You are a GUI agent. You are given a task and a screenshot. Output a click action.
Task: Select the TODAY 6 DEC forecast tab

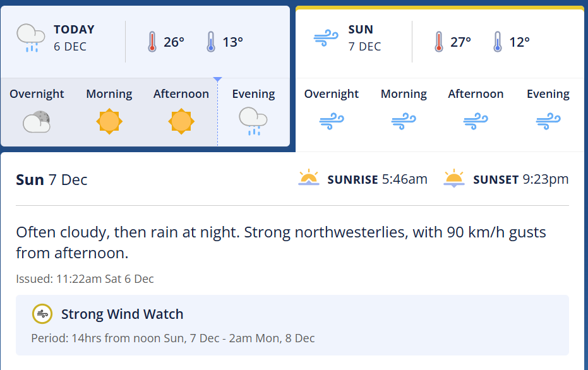[74, 38]
